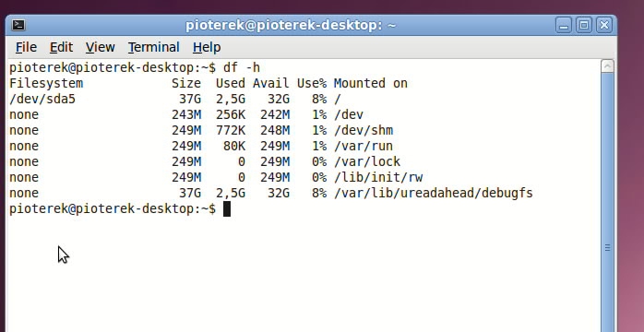Click the '80K' used value
This screenshot has width=644, height=332.
234,146
